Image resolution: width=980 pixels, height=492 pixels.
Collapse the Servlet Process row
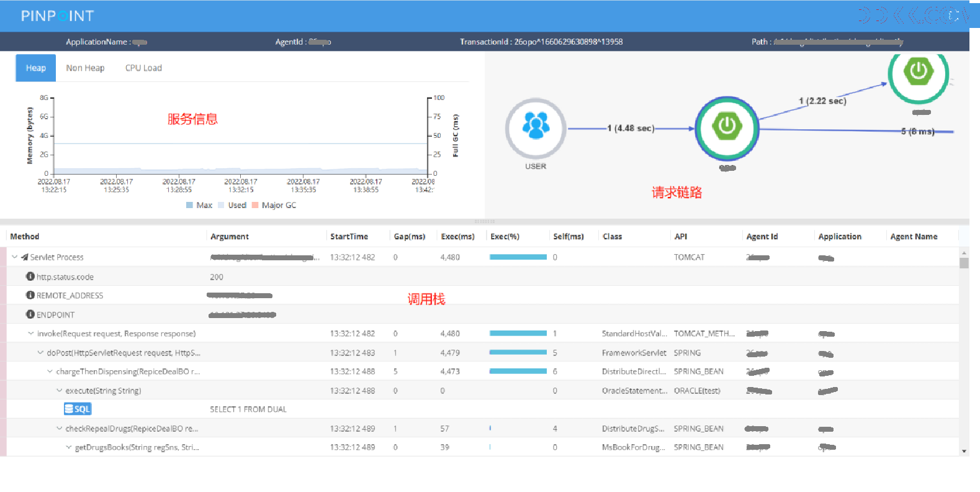coord(14,257)
